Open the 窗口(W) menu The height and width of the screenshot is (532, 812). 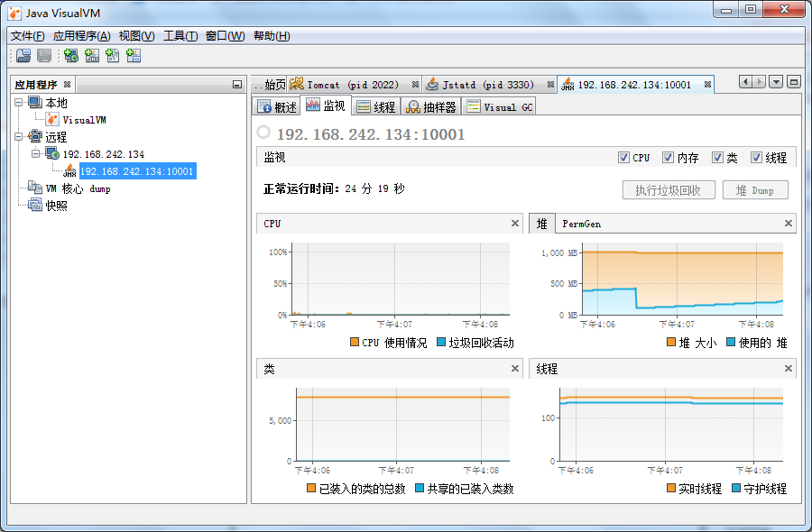[226, 36]
